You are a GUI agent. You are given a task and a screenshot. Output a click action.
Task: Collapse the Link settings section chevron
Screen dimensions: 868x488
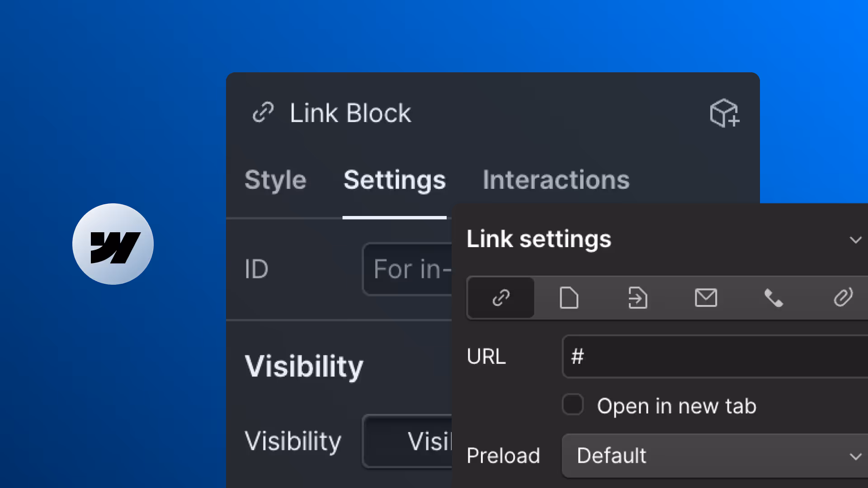tap(855, 240)
